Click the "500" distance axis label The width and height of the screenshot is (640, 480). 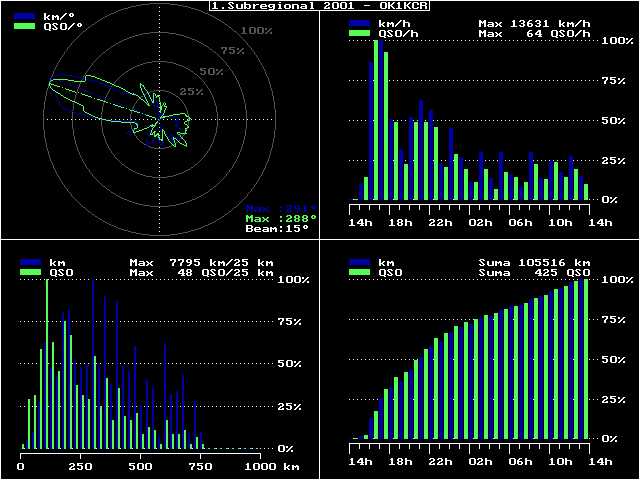(x=140, y=466)
